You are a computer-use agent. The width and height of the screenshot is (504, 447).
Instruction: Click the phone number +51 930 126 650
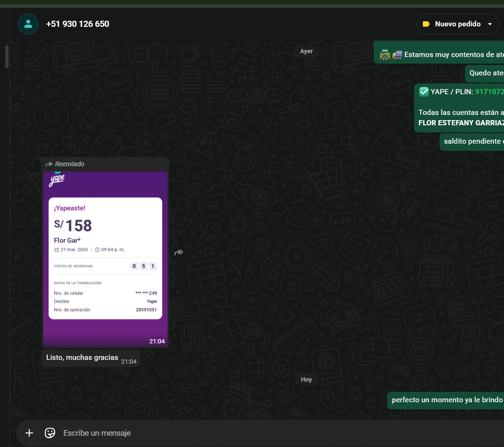pos(78,24)
